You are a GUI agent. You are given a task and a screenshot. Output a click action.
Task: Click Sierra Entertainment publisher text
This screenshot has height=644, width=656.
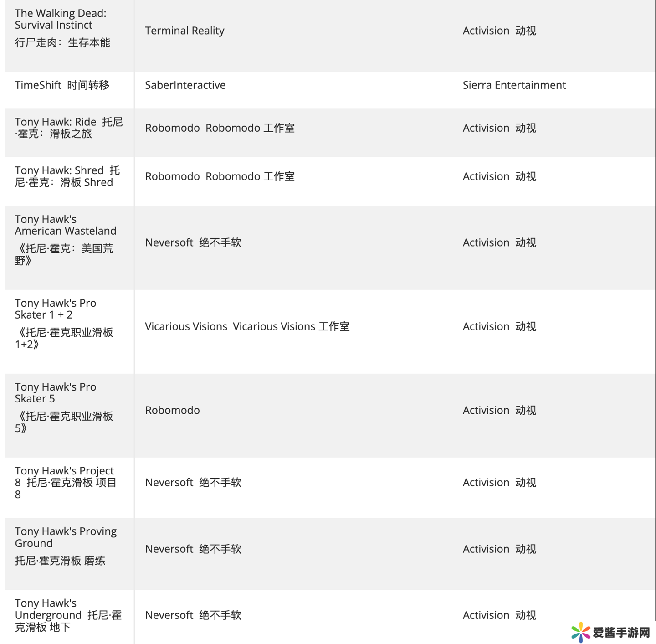click(514, 85)
